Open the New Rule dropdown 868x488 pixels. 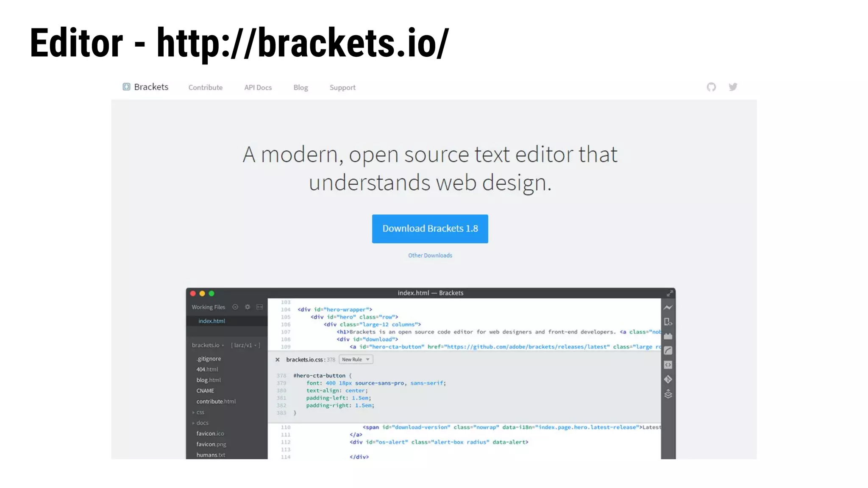coord(356,360)
